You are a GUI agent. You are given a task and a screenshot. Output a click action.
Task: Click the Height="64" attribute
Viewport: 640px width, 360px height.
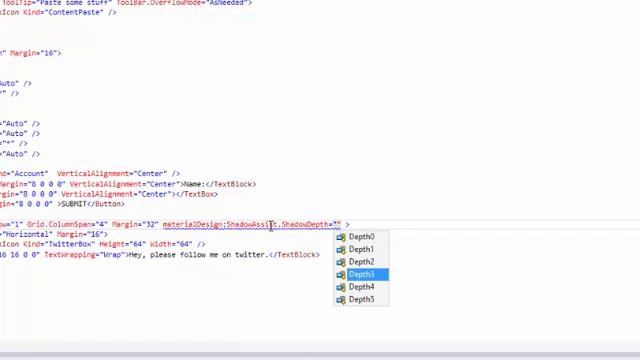tap(122, 244)
